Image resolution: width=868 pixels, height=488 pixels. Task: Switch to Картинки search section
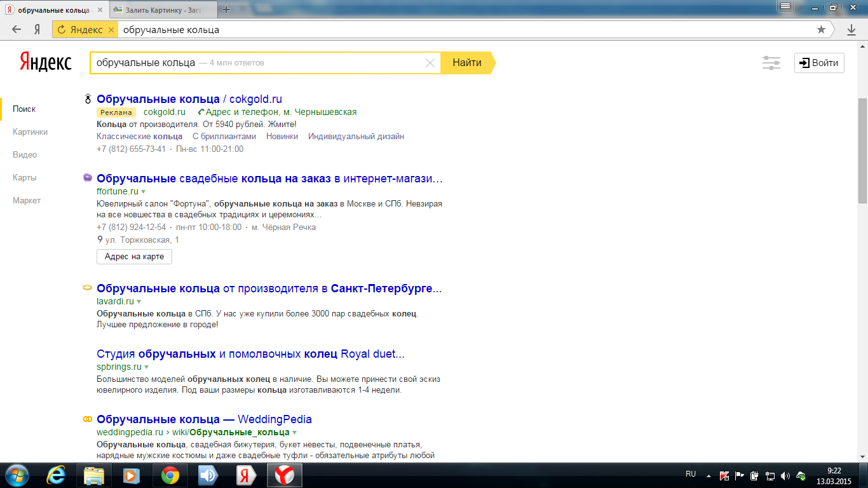tap(31, 132)
